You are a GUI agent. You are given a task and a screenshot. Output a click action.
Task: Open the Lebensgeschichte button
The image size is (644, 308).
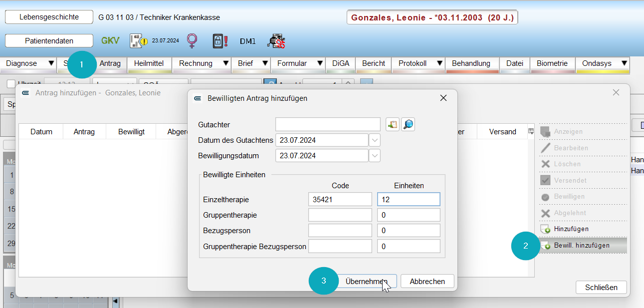pyautogui.click(x=49, y=17)
